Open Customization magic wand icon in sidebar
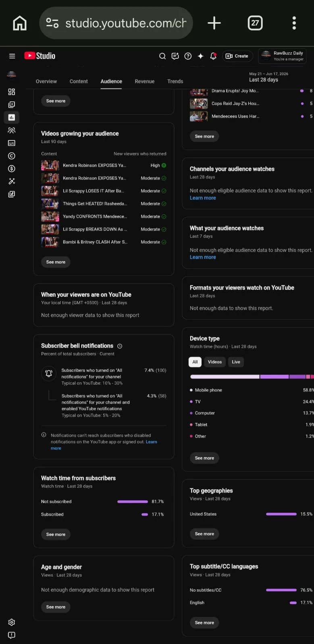Viewport: 314px width, 644px height. pyautogui.click(x=12, y=181)
